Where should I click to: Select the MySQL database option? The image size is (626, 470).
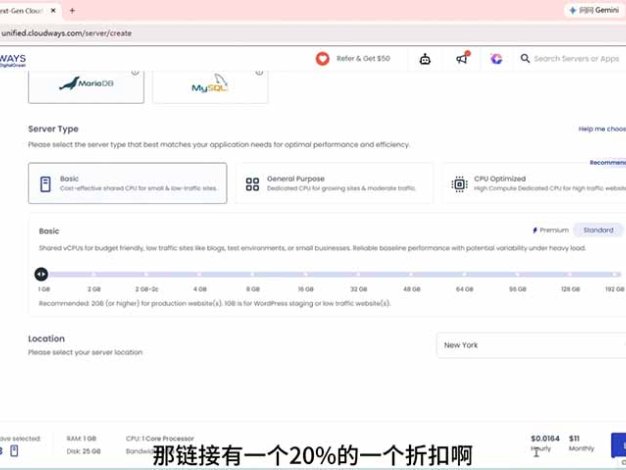tap(210, 86)
